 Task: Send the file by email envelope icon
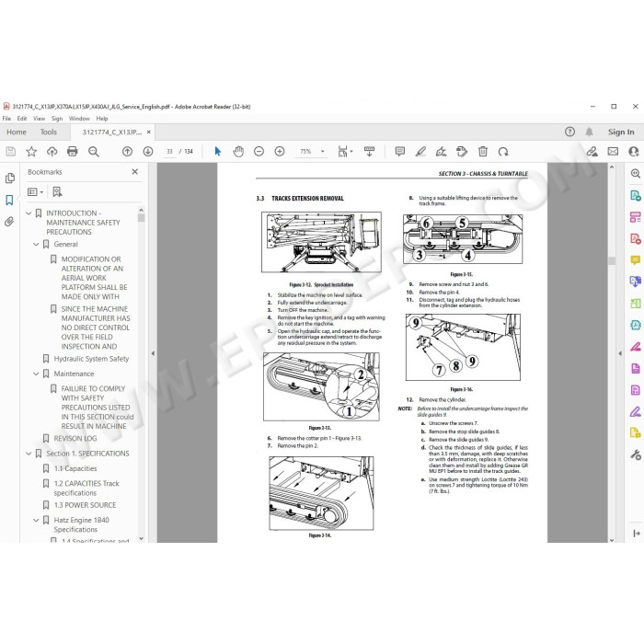coord(613,152)
